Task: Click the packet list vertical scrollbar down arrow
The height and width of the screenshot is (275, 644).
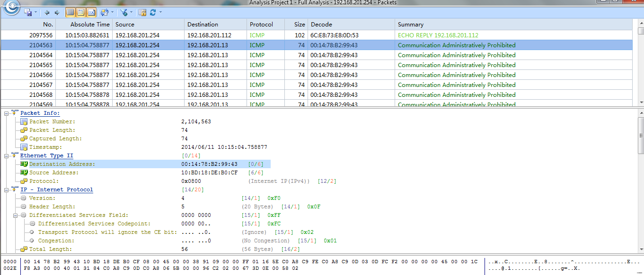Action: tap(641, 103)
